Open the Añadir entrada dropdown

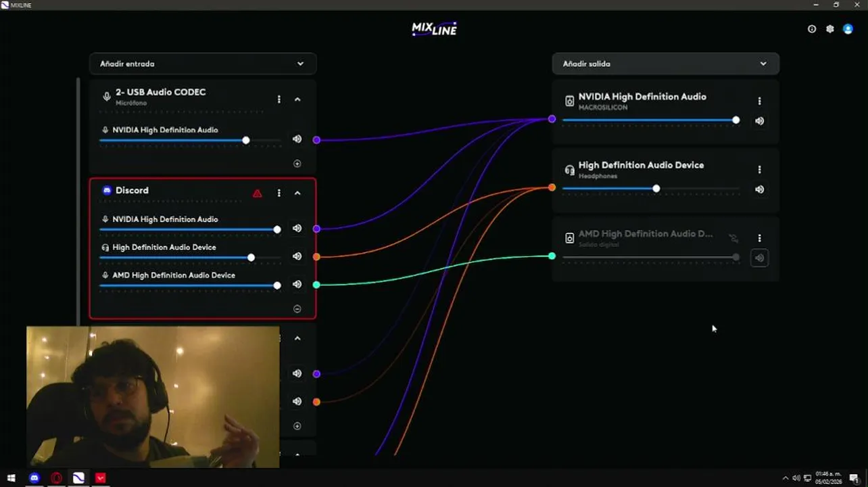tap(203, 64)
